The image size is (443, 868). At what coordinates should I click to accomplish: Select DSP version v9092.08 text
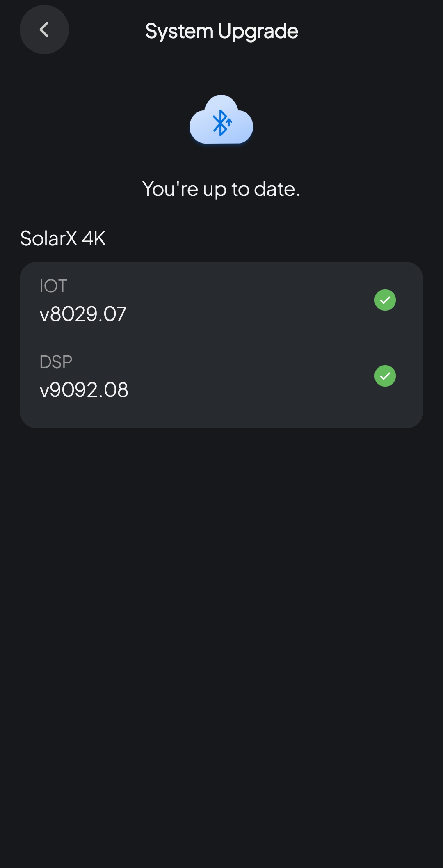(x=84, y=390)
